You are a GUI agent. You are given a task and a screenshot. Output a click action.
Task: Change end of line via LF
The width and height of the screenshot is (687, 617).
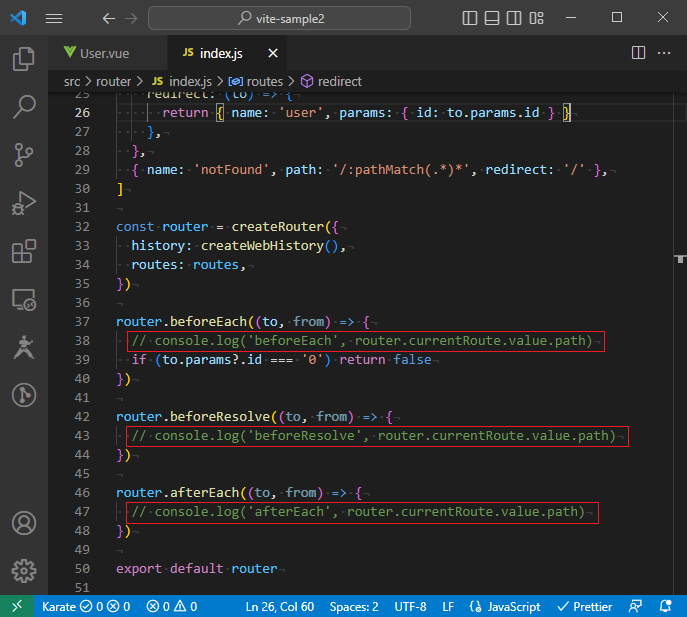coord(448,606)
